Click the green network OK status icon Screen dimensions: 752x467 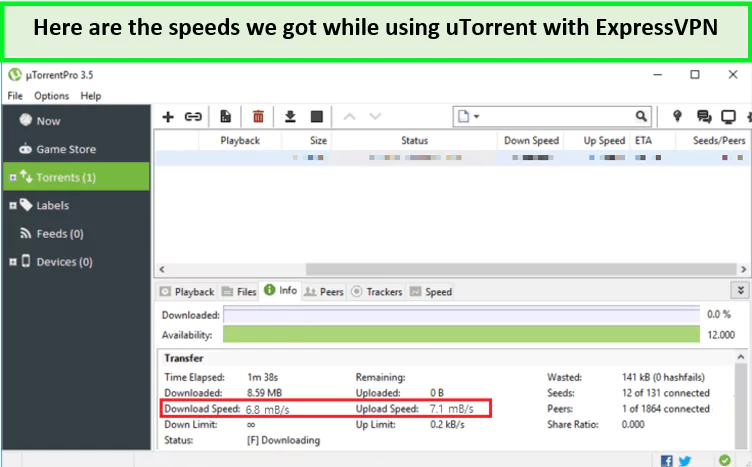pyautogui.click(x=725, y=460)
